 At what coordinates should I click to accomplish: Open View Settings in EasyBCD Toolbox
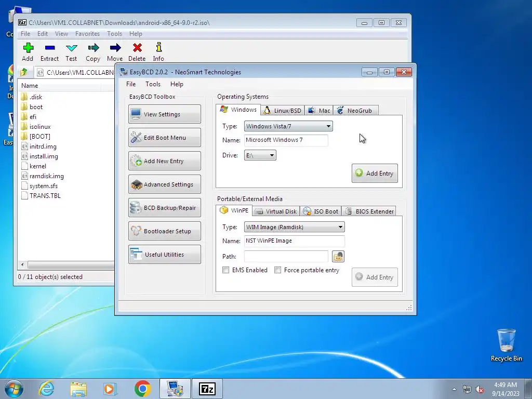tap(165, 114)
